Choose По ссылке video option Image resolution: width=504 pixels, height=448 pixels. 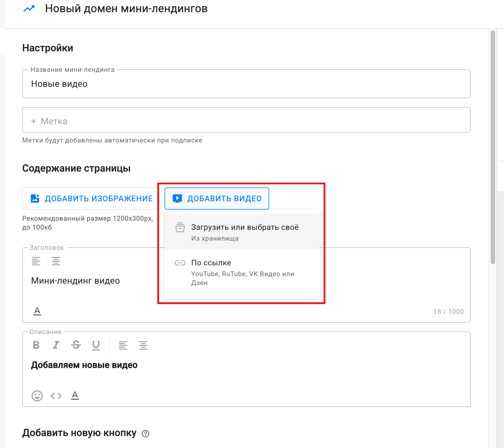pyautogui.click(x=242, y=272)
